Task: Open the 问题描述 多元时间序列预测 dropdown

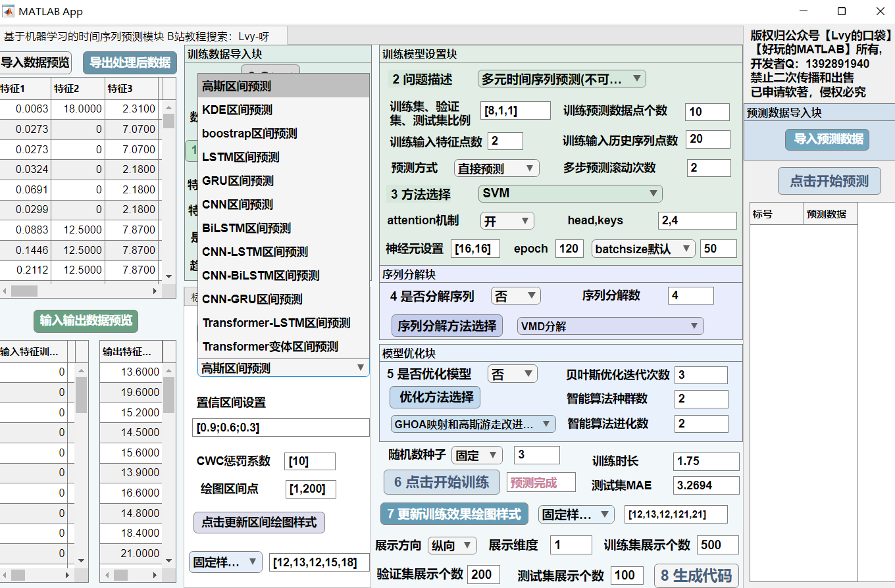Action: click(561, 80)
